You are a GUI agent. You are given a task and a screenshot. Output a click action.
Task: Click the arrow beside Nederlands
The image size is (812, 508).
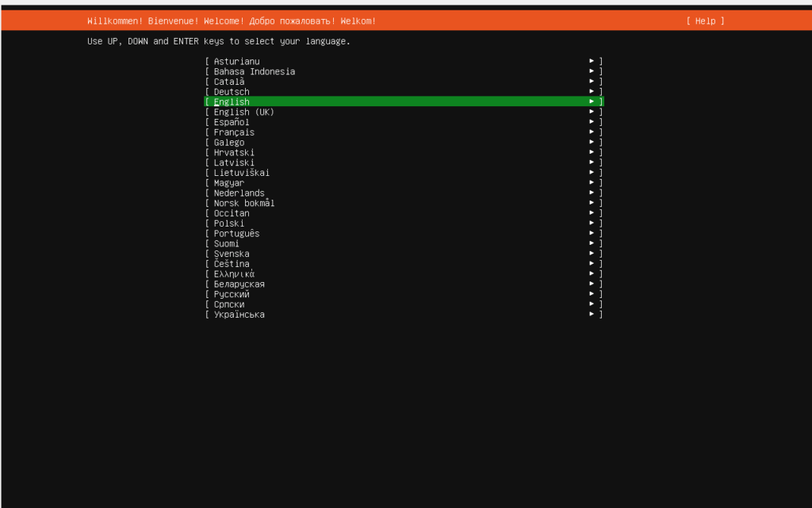[x=592, y=193]
